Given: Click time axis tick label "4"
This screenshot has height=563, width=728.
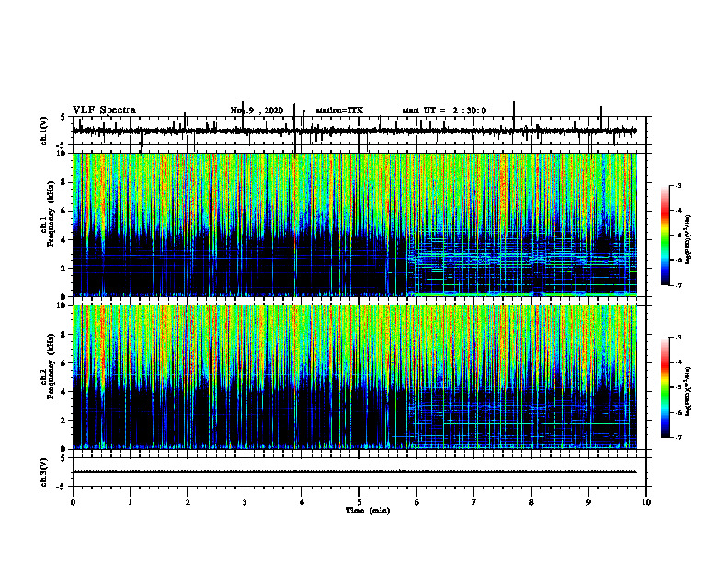Looking at the screenshot, I should [302, 502].
